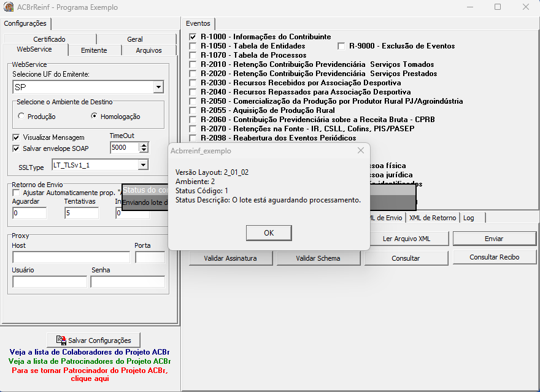Enable Ajustar Automaticamente prop. checkbox
Image resolution: width=540 pixels, height=392 pixels.
16,193
